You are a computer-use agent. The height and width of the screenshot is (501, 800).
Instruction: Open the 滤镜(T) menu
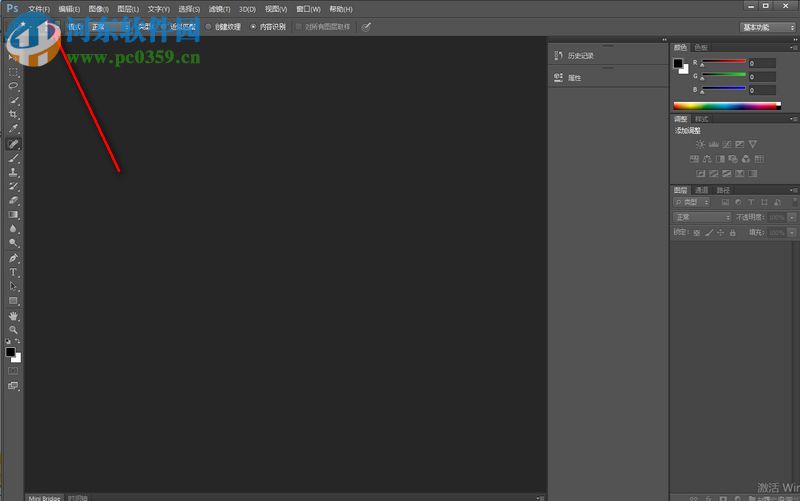point(219,9)
